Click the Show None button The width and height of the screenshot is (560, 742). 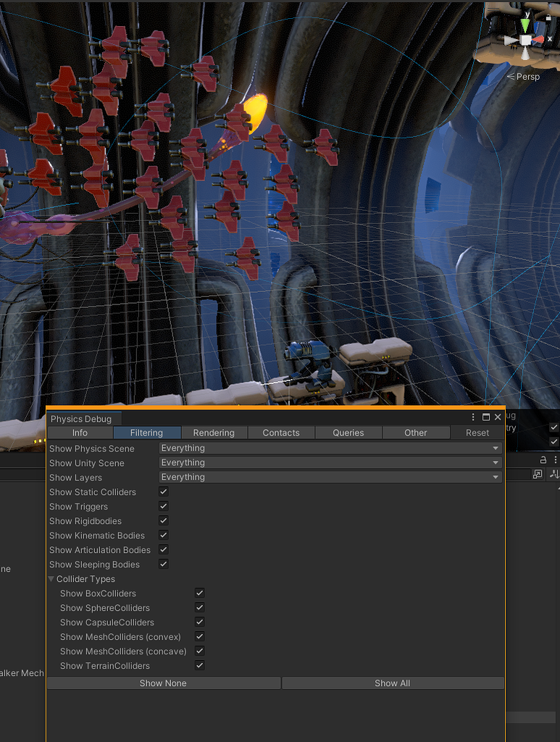[x=163, y=683]
